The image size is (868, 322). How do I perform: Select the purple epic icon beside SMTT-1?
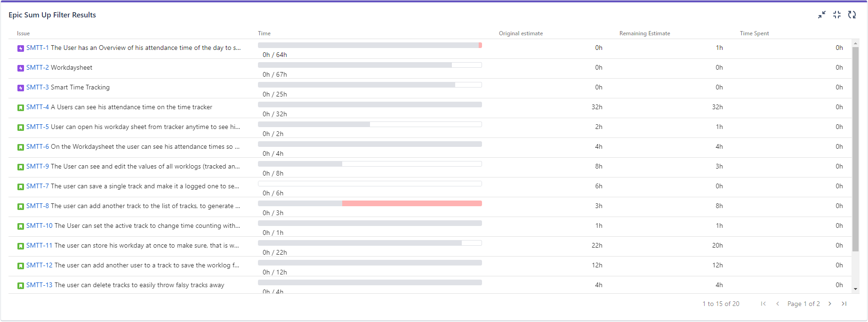(x=20, y=48)
